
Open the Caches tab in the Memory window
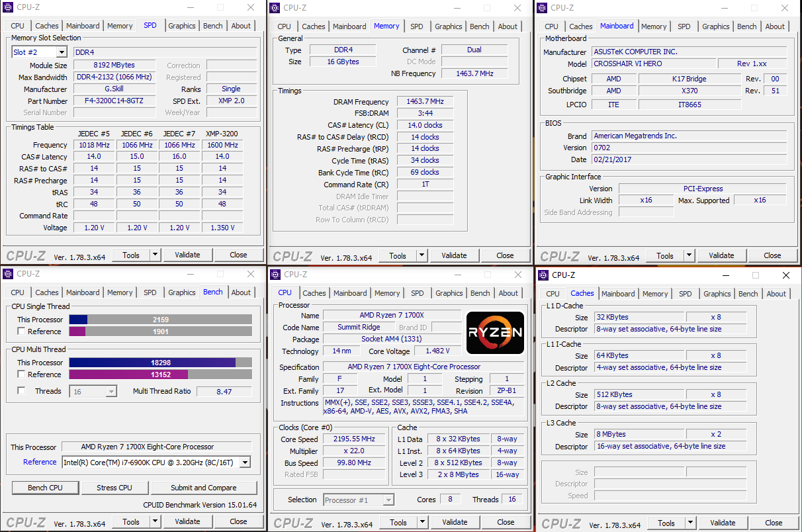[x=314, y=26]
